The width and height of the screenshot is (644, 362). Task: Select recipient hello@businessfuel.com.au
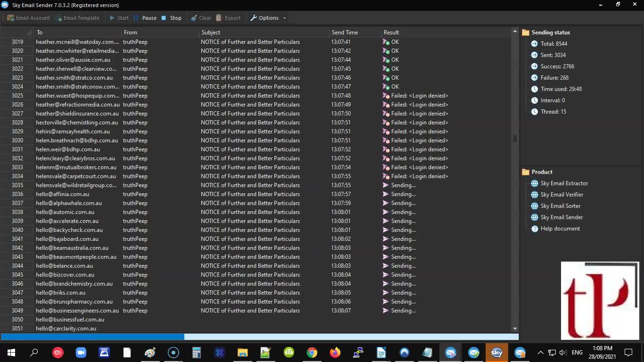pyautogui.click(x=70, y=320)
